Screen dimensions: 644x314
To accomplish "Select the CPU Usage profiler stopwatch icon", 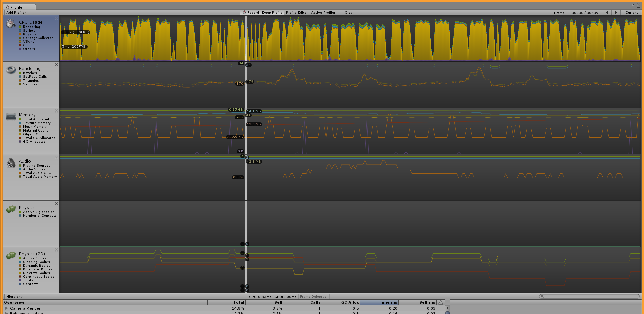I will coord(11,23).
